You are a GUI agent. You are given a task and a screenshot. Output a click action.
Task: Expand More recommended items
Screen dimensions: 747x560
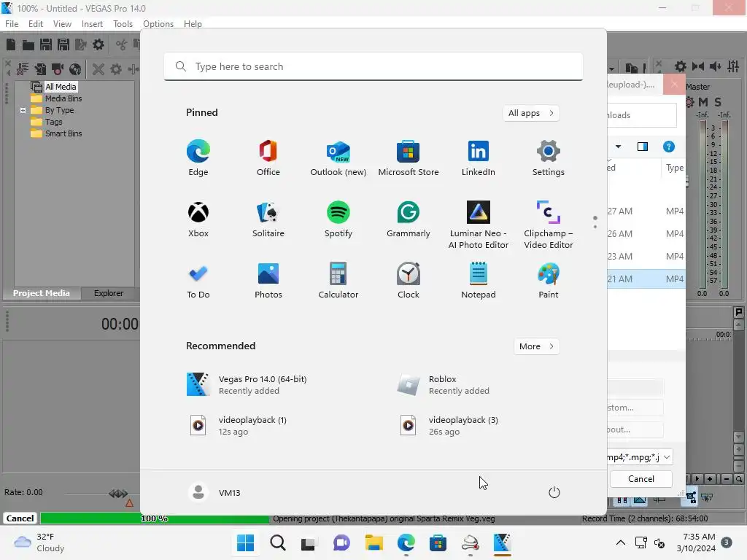click(536, 346)
